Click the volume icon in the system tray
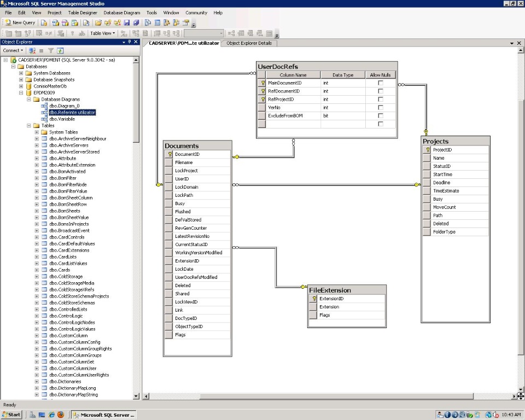This screenshot has height=420, width=525. tap(496, 415)
